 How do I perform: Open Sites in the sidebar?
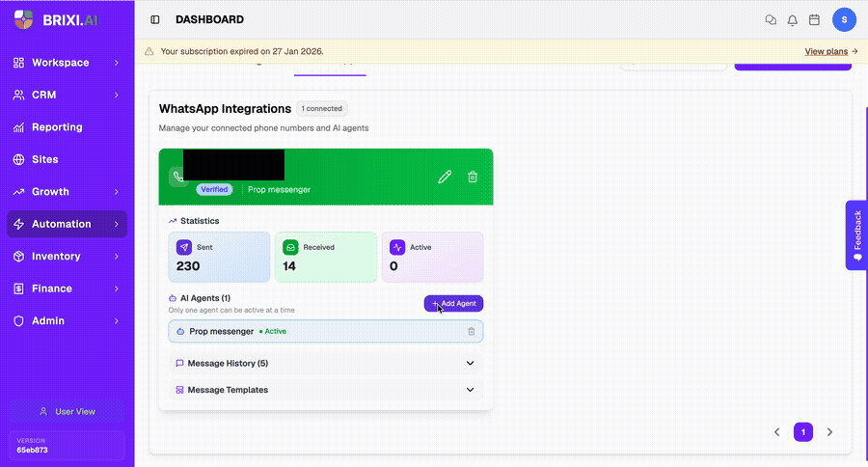[67, 159]
